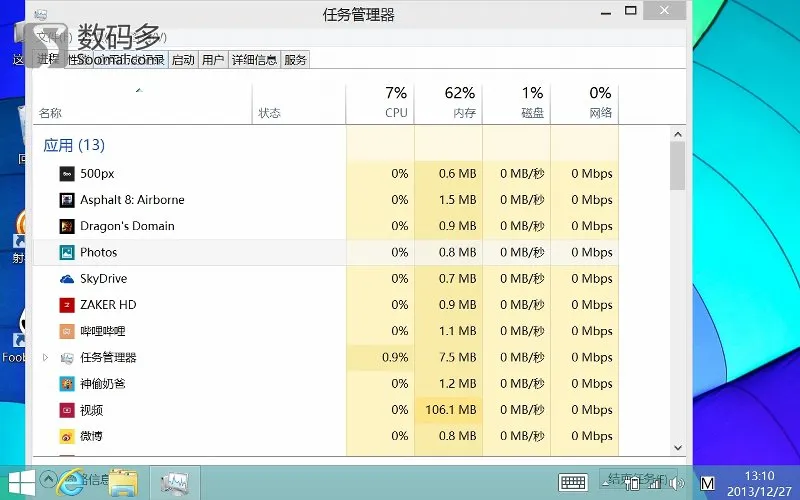Viewport: 800px width, 500px height.
Task: Click the 7.5 MB memory value
Action: [457, 357]
